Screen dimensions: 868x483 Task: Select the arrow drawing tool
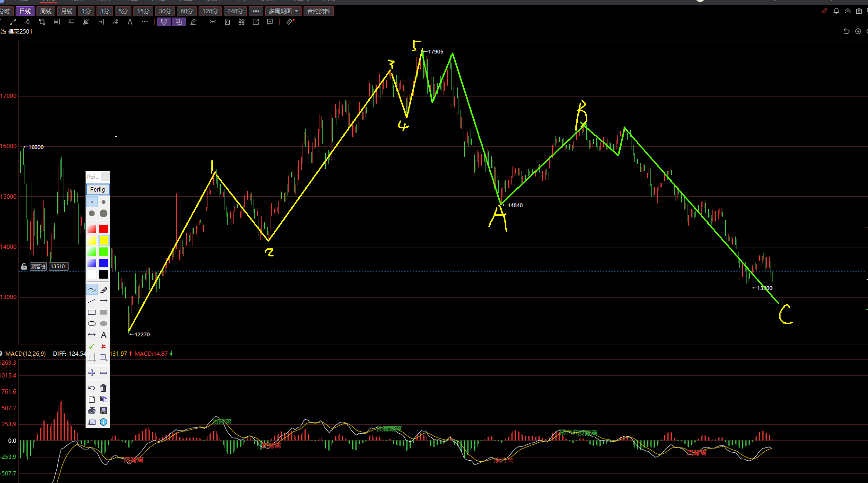pyautogui.click(x=104, y=301)
